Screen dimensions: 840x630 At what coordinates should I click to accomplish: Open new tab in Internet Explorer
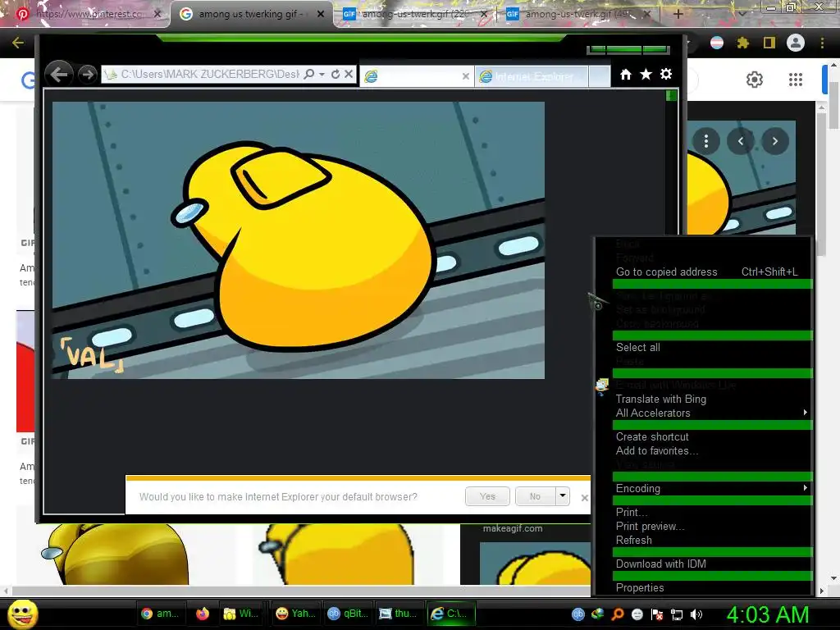(599, 76)
